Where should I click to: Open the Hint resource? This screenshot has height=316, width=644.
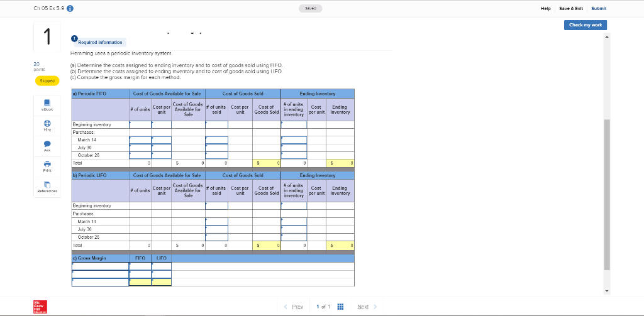click(x=47, y=125)
